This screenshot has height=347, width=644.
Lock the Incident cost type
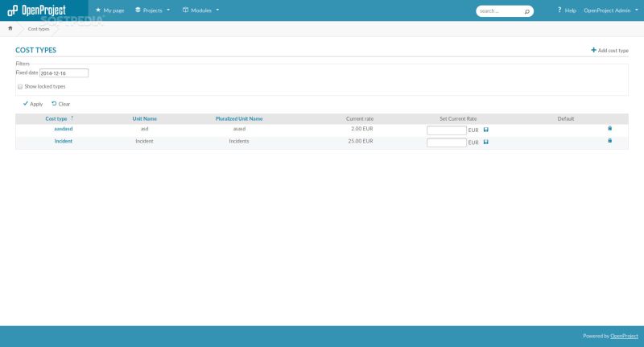click(610, 140)
